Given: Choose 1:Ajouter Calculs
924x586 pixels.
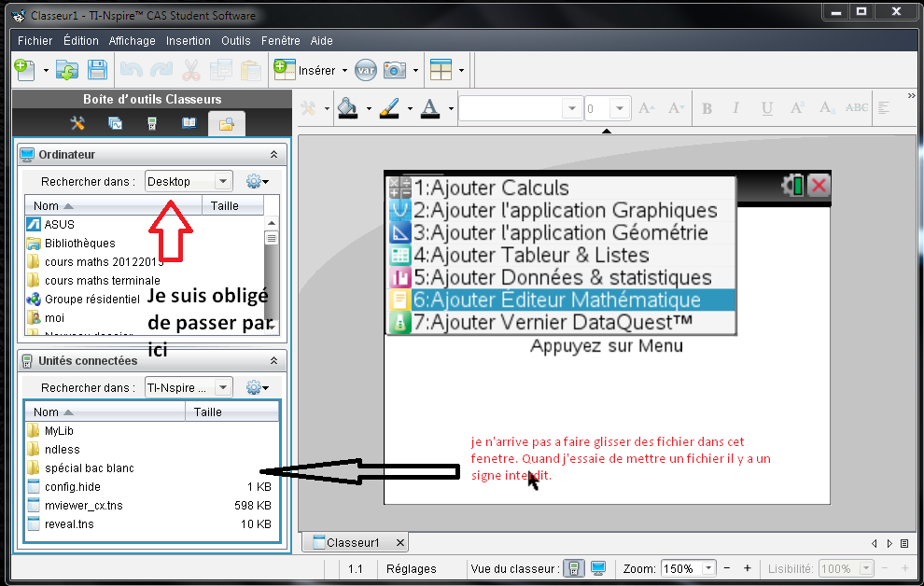Looking at the screenshot, I should (561, 188).
